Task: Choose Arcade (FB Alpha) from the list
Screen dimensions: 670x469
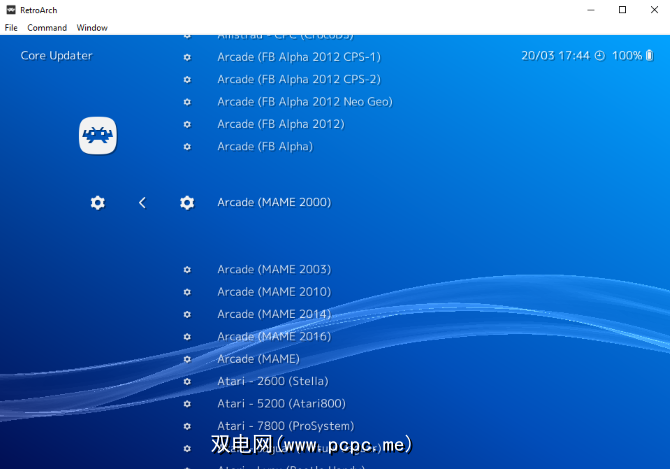Action: [265, 147]
